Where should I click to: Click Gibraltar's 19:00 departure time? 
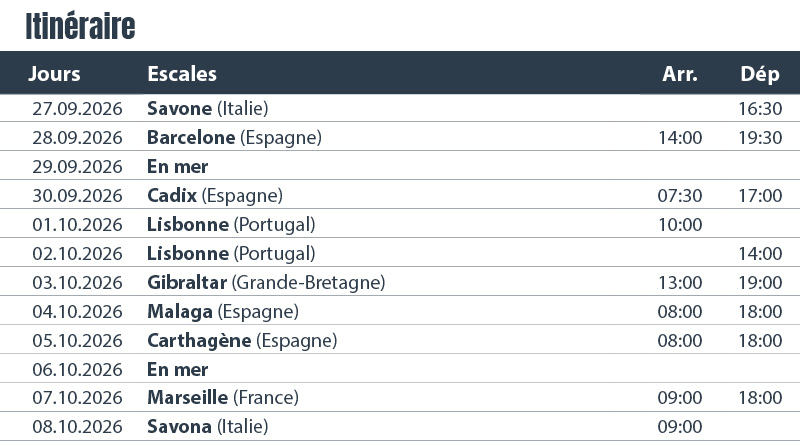click(x=760, y=283)
